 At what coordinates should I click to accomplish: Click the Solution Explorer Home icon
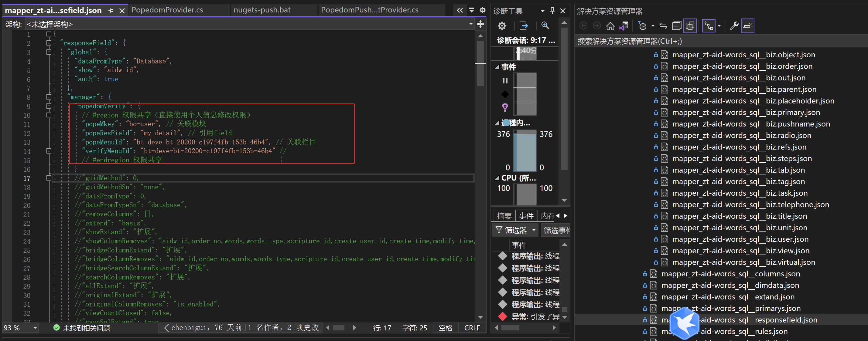coord(610,26)
